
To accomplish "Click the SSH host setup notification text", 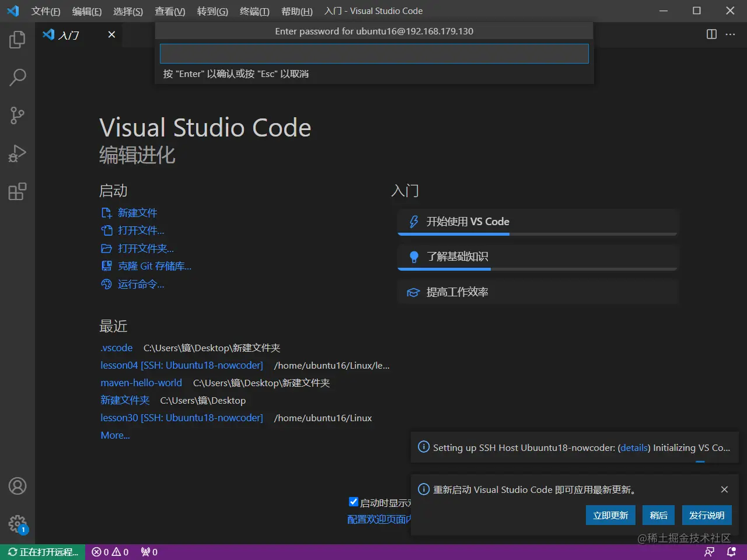I will point(581,448).
